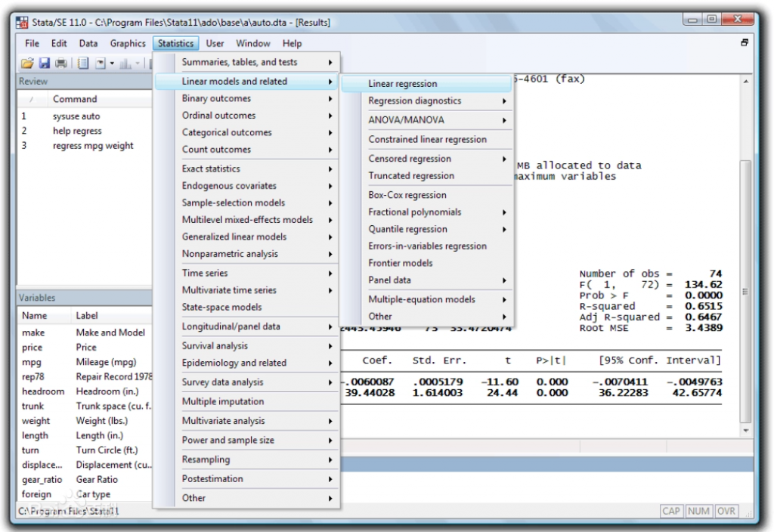The width and height of the screenshot is (774, 532).
Task: Click the Stata icon in title bar
Action: [x=22, y=23]
